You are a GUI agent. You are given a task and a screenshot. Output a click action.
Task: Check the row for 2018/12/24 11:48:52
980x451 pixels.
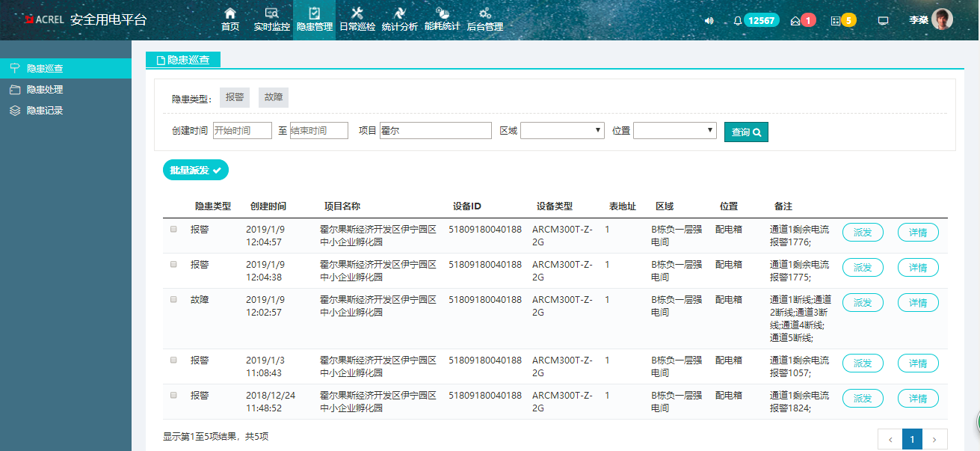173,395
